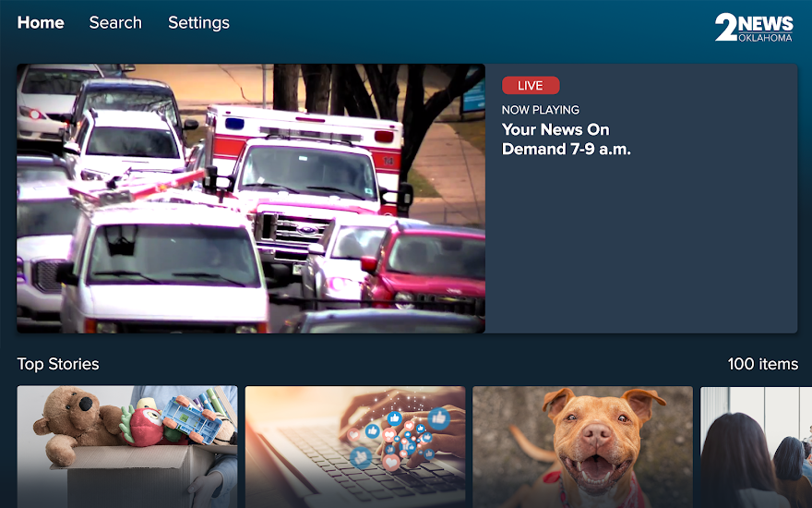Open the Settings menu item
812x508 pixels.
[x=198, y=23]
